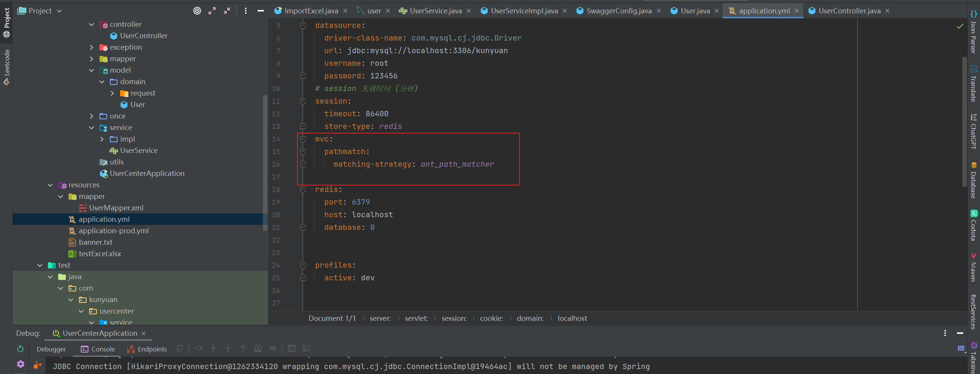
Task: Open Project panel options menu
Action: tap(246, 11)
